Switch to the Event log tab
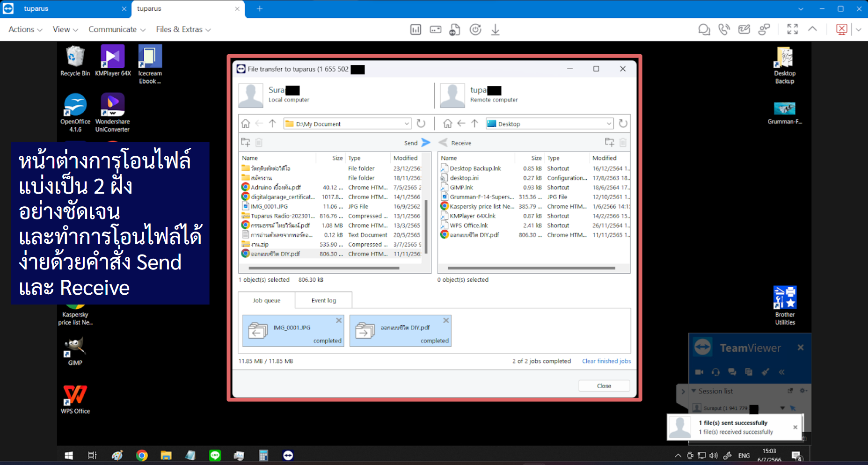This screenshot has height=465, width=868. (323, 300)
